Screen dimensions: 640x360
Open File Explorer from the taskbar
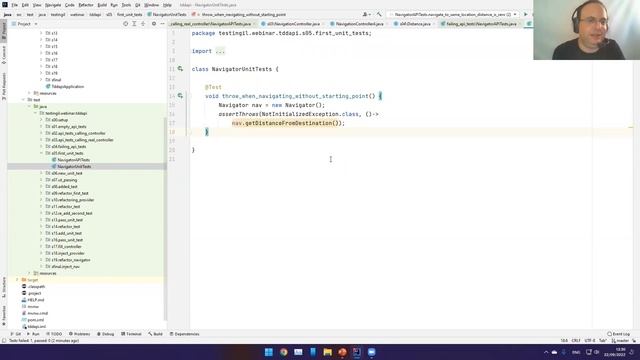click(327, 352)
